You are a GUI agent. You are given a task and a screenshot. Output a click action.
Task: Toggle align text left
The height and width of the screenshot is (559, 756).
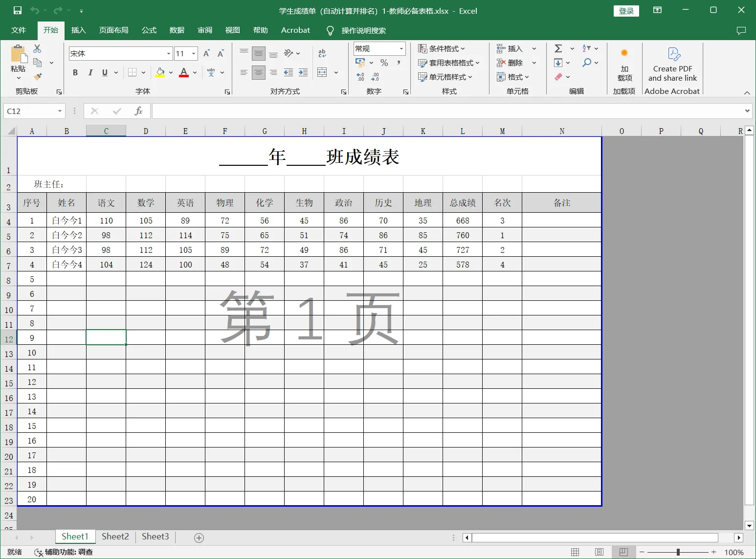pos(244,72)
